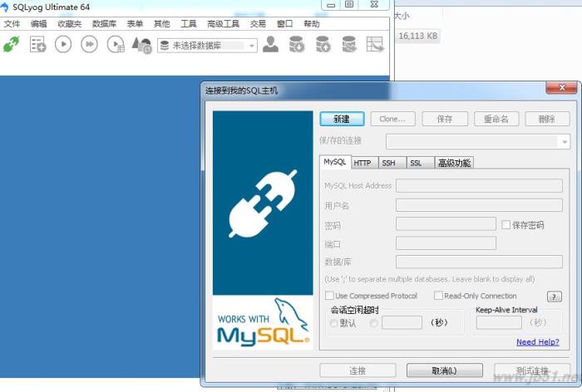The image size is (582, 392).
Task: Click the Clone... button
Action: pos(392,119)
